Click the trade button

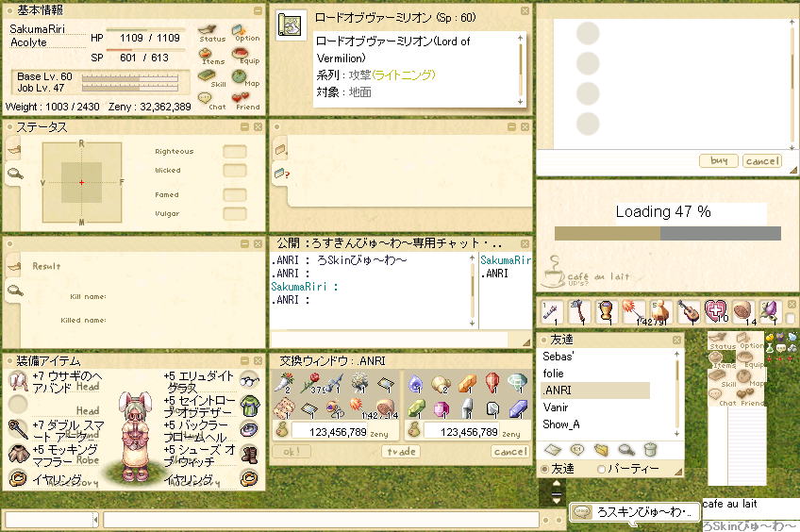[401, 452]
